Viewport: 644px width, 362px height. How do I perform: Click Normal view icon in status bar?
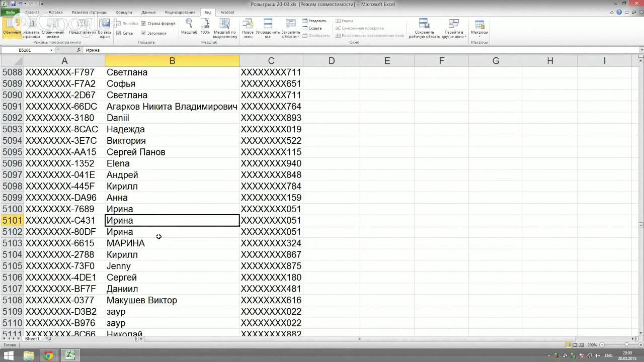pyautogui.click(x=569, y=345)
